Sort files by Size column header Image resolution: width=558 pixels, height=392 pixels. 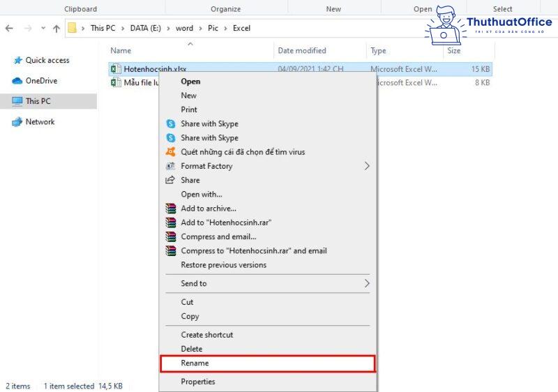[454, 50]
